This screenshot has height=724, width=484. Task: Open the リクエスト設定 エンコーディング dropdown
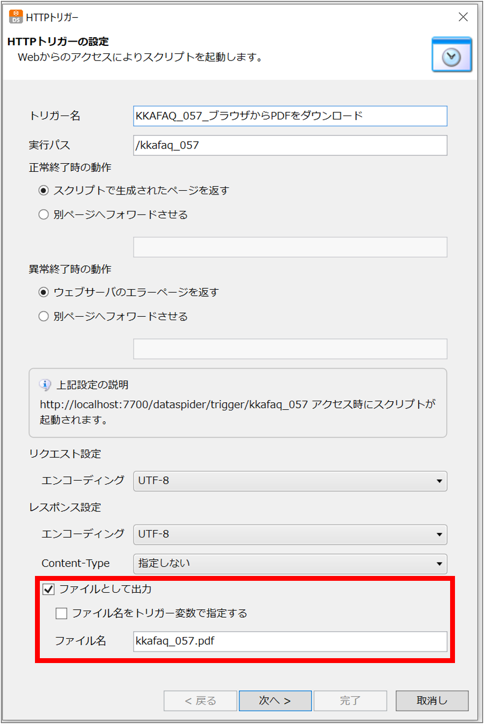tap(290, 481)
